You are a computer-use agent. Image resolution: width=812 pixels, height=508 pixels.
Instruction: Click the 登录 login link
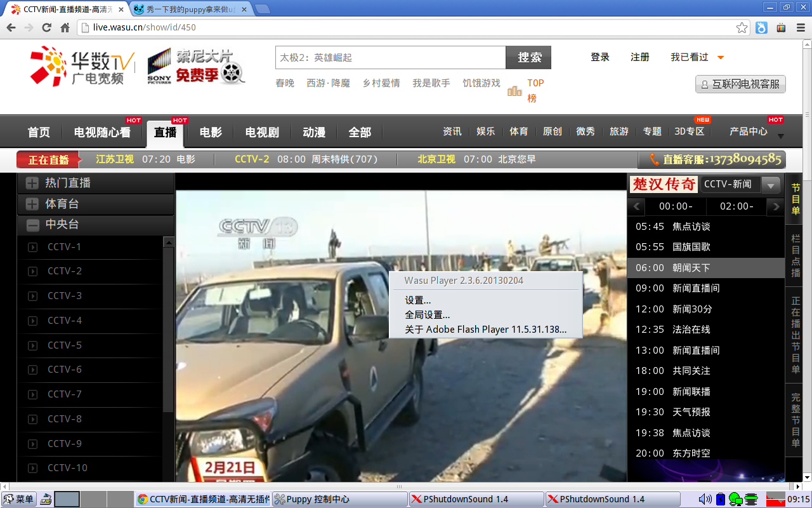click(599, 57)
